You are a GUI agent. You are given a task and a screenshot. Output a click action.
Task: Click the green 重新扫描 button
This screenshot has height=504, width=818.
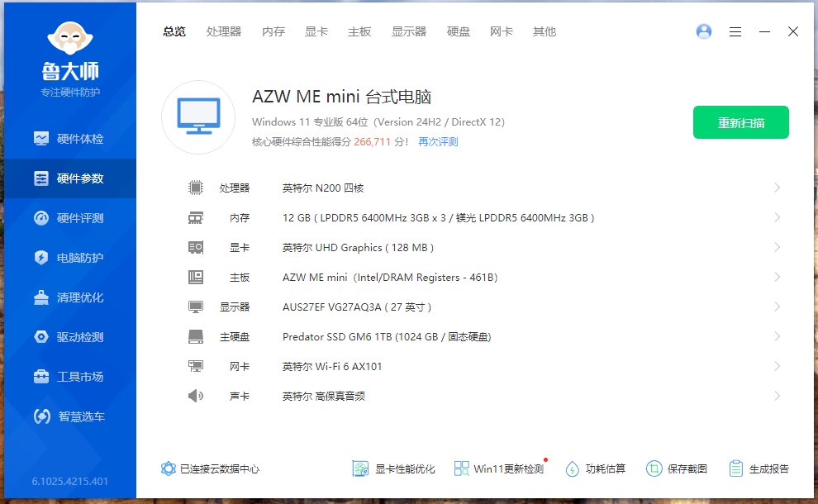coord(740,122)
